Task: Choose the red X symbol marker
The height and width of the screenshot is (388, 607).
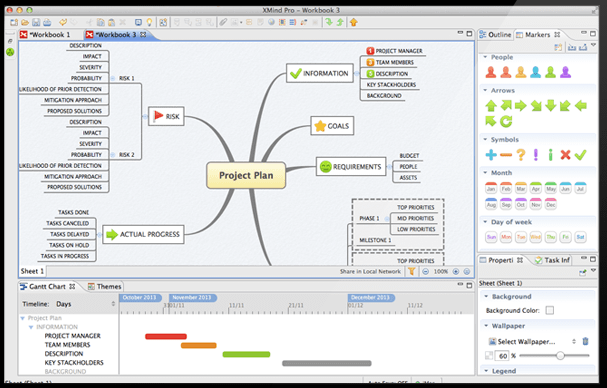Action: point(565,155)
